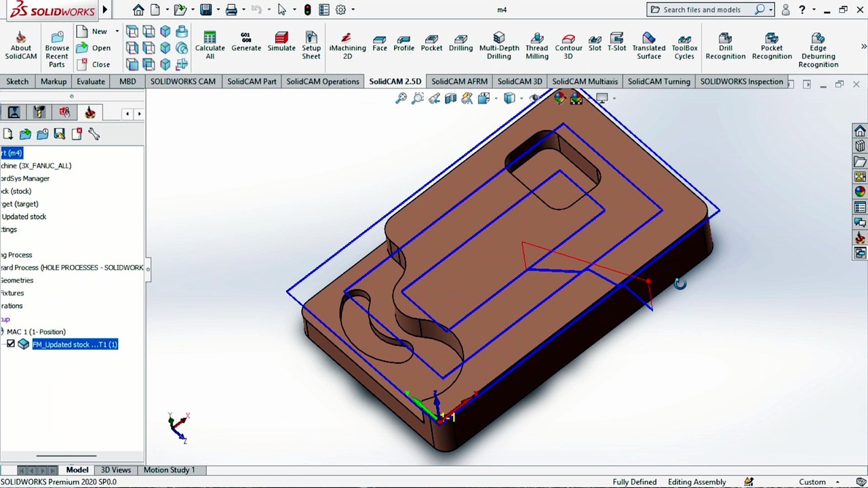Select the Contour 3D operation
Screen dimensions: 868x488
click(x=568, y=46)
